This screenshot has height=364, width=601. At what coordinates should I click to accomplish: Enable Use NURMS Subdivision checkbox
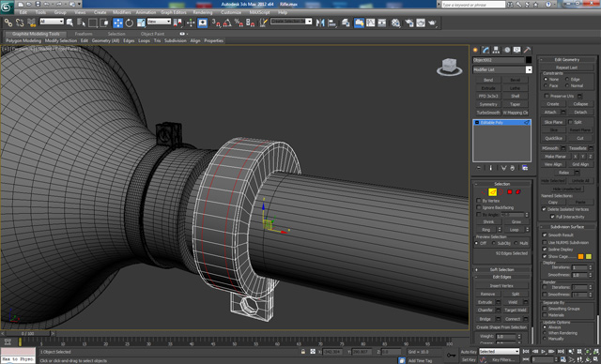tap(545, 242)
